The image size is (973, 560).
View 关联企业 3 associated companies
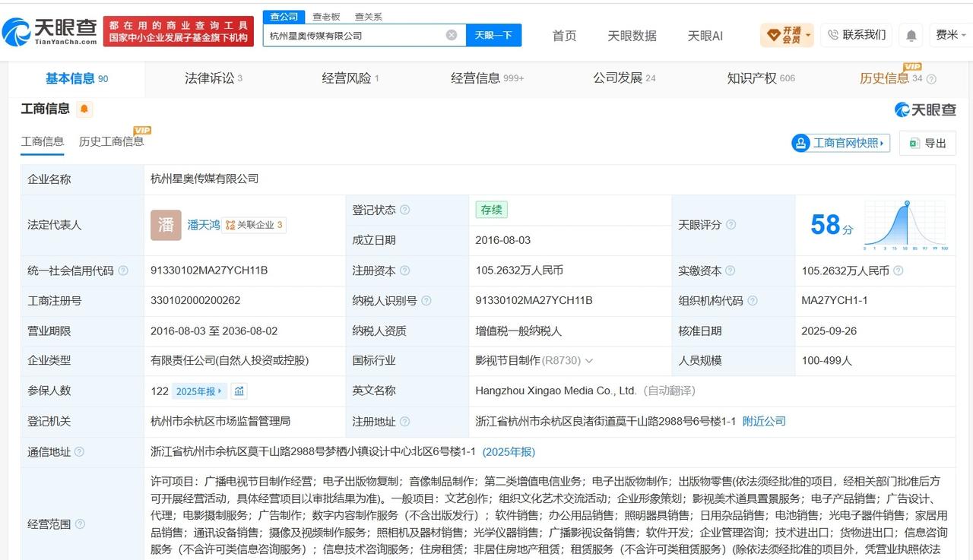tap(254, 225)
